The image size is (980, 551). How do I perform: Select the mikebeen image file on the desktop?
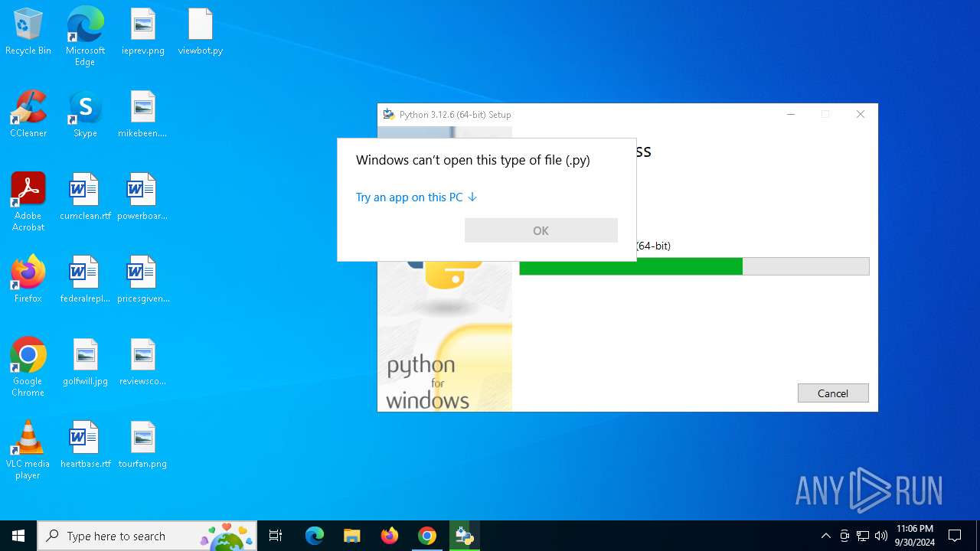(x=143, y=115)
